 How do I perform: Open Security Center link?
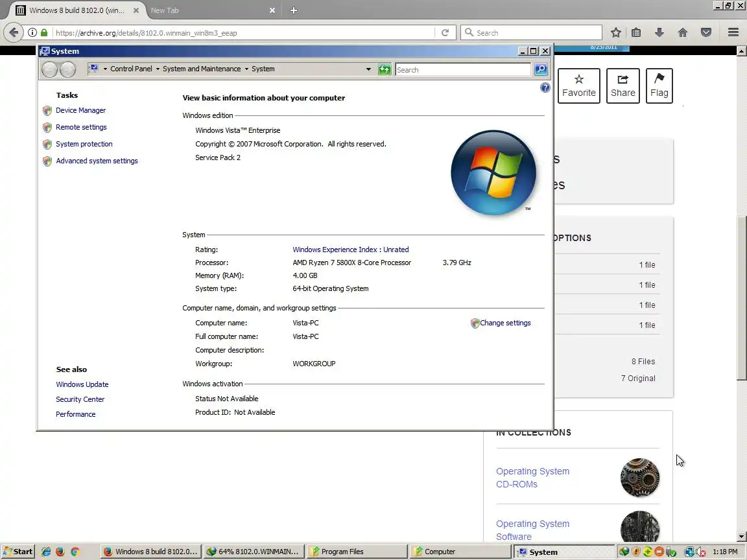pyautogui.click(x=80, y=399)
